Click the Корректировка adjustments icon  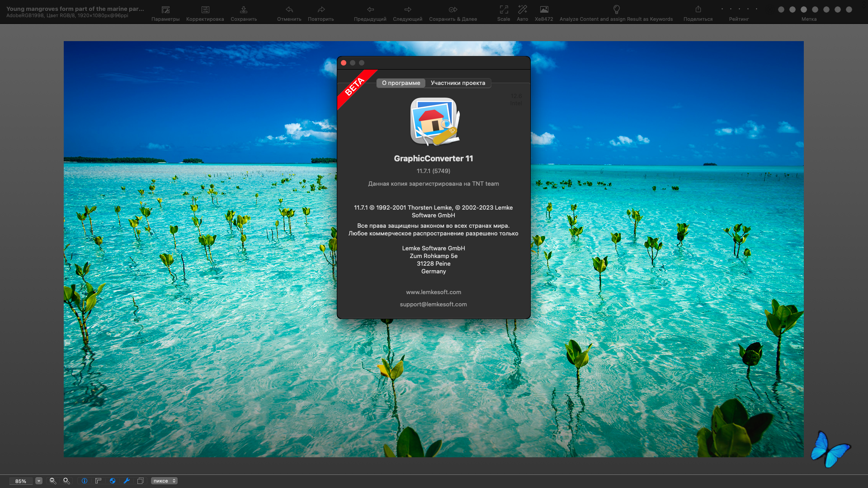[x=205, y=10]
